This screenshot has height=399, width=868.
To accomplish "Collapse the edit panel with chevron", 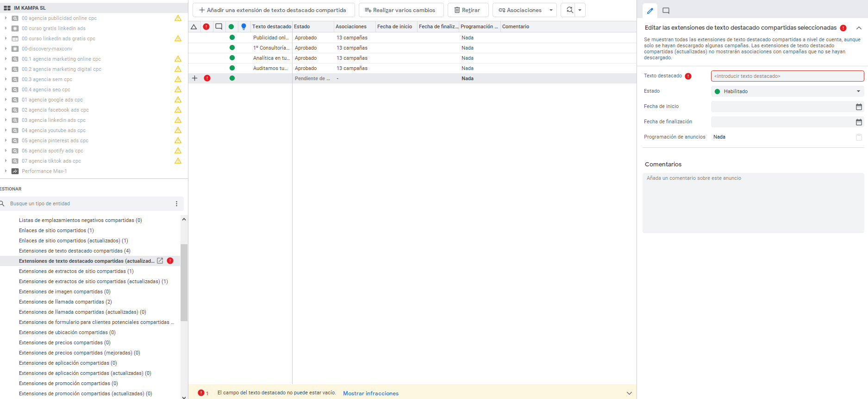I will (x=859, y=28).
